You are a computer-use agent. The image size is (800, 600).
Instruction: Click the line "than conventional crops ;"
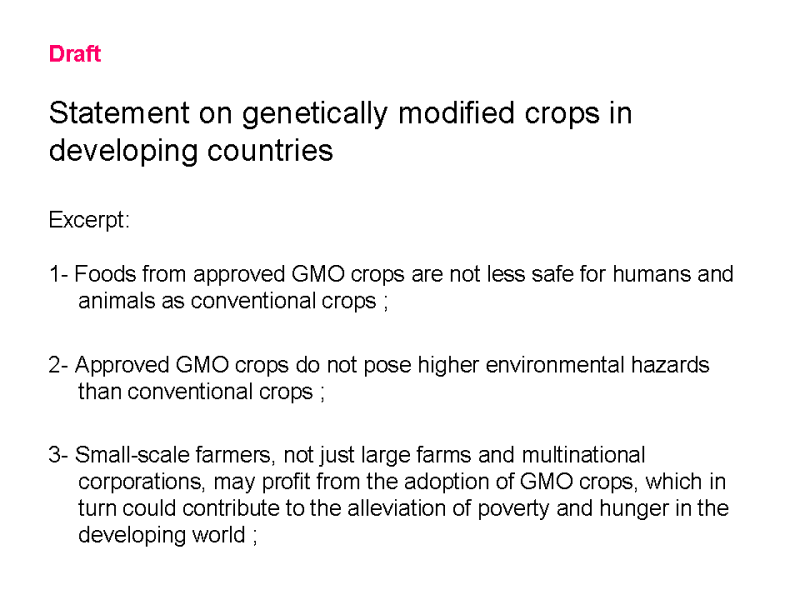pyautogui.click(x=201, y=392)
